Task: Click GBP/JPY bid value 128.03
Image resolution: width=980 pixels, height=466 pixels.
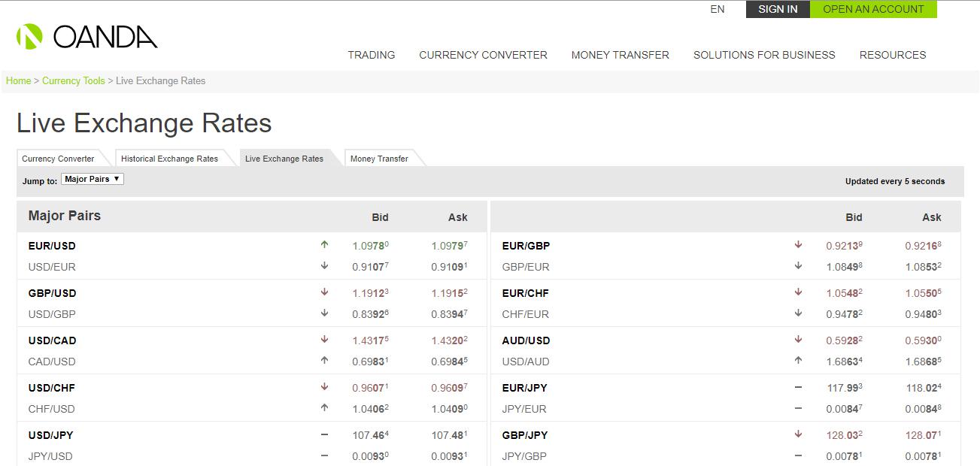Action: pos(845,434)
